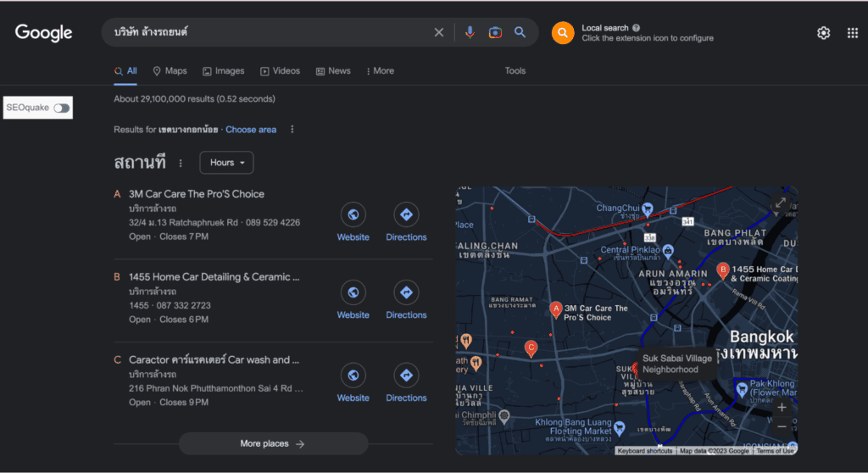Open map Keyboard shortcuts
The image size is (868, 473).
coord(645,451)
